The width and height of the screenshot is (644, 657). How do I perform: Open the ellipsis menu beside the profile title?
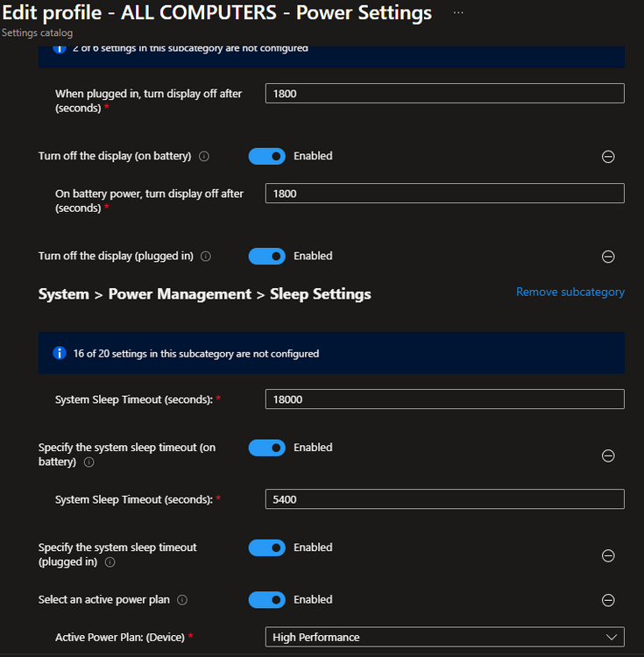point(458,12)
